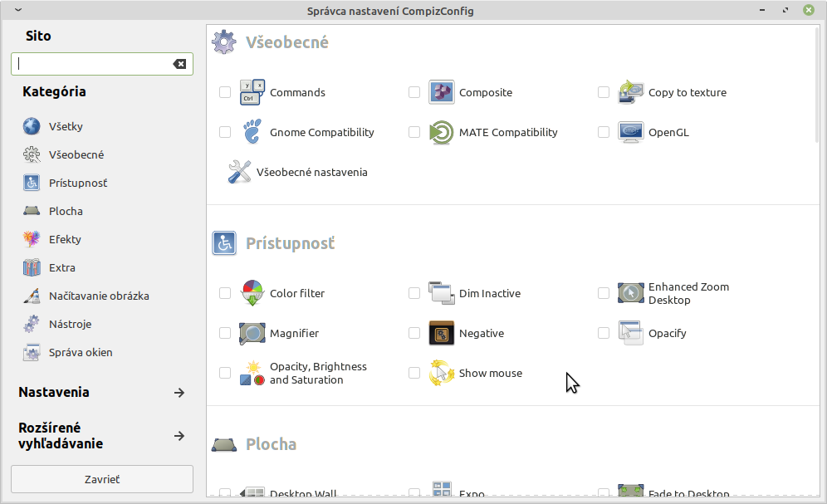
Task: Filter by the Načítavanie obrázka category
Action: pyautogui.click(x=99, y=296)
